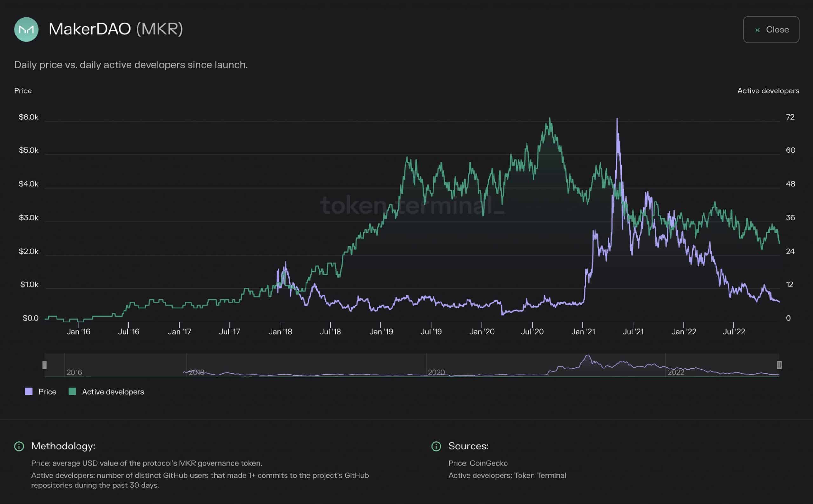Click the 2022 marker in range navigator
The image size is (813, 504).
[x=676, y=372]
